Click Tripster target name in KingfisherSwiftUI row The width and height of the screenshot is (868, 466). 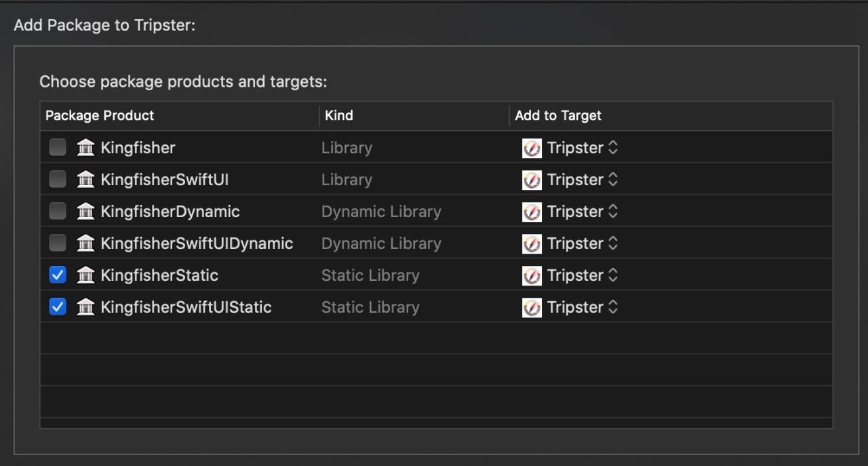click(x=576, y=180)
